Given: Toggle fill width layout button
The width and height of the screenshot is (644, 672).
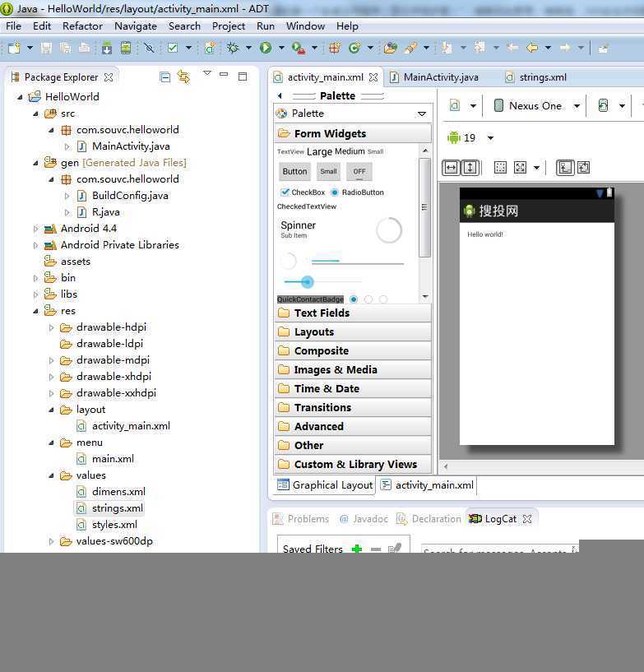Looking at the screenshot, I should [x=452, y=168].
